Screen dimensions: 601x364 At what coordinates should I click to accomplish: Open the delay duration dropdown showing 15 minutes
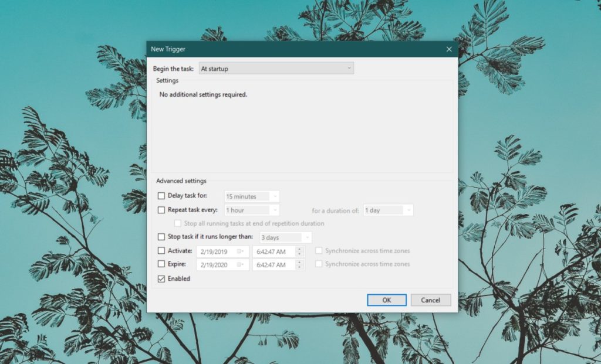275,196
